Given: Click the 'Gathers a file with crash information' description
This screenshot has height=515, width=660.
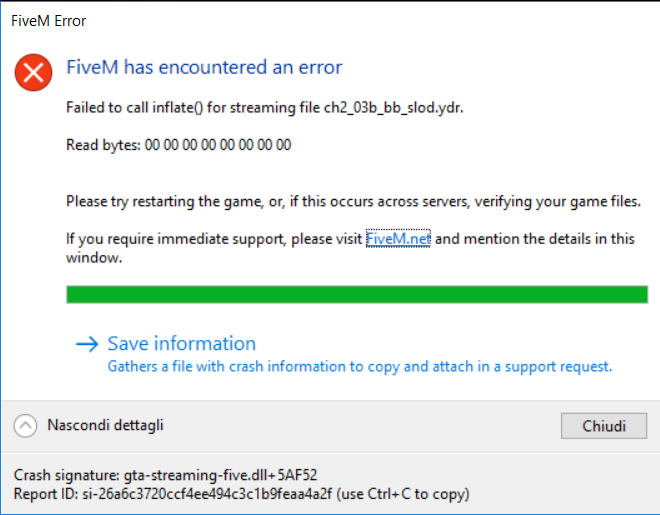Looking at the screenshot, I should tap(359, 367).
